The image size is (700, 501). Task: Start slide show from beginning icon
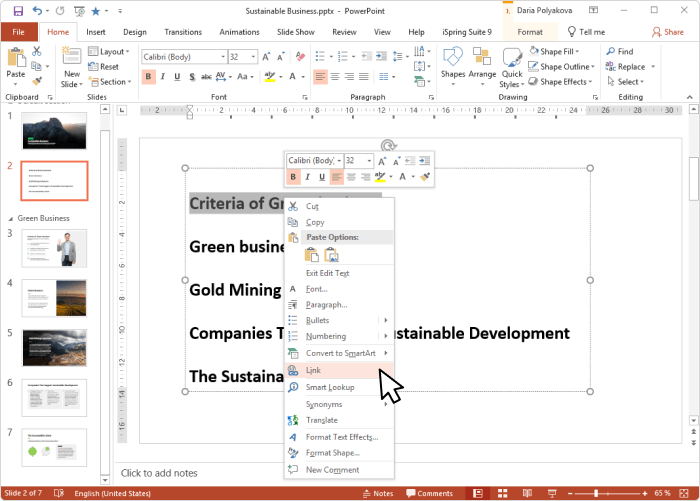click(79, 11)
